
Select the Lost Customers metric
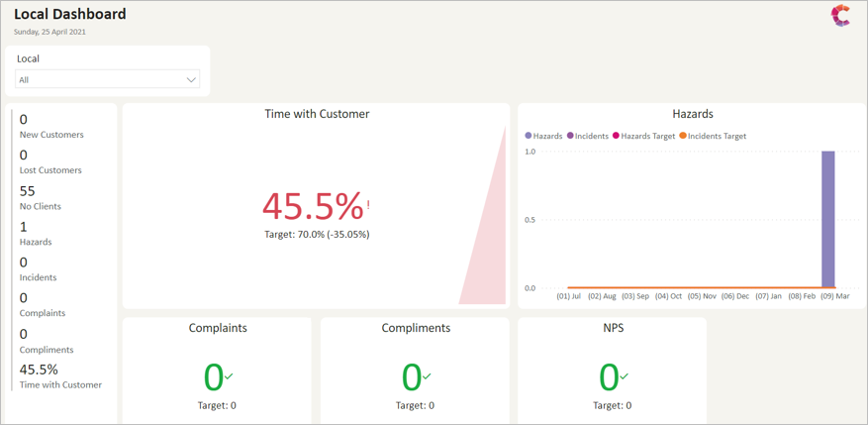coord(50,170)
